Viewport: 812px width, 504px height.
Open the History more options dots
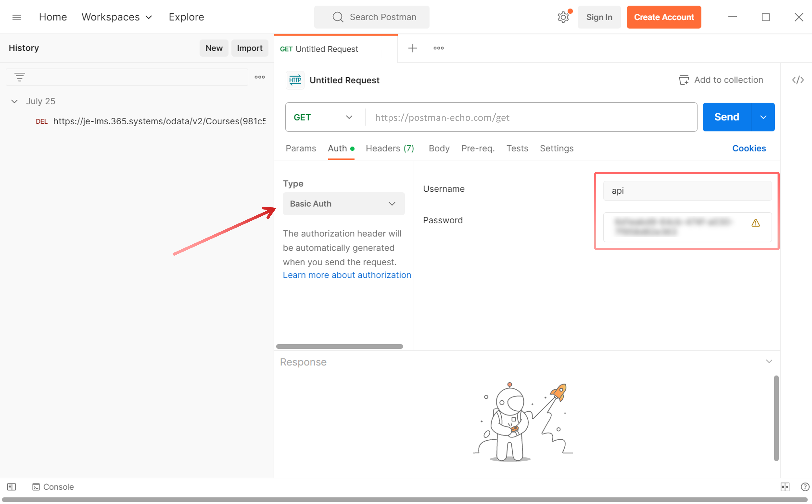click(260, 77)
